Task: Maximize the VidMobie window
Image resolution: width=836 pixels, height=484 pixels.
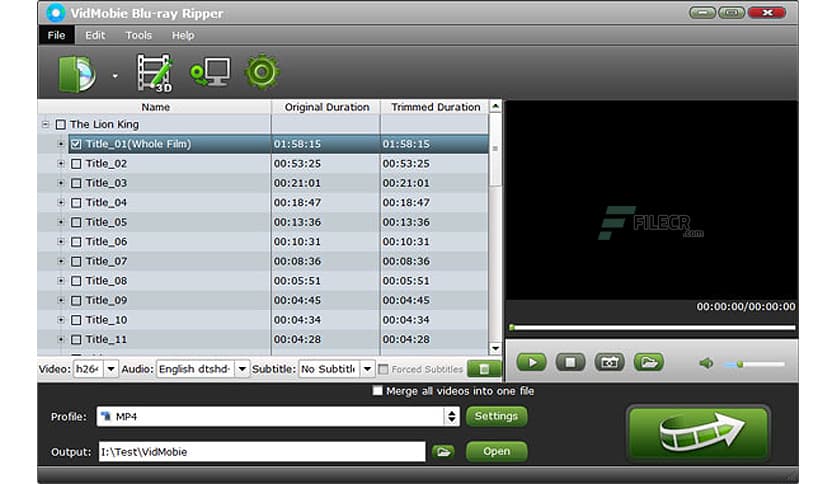Action: tap(731, 12)
